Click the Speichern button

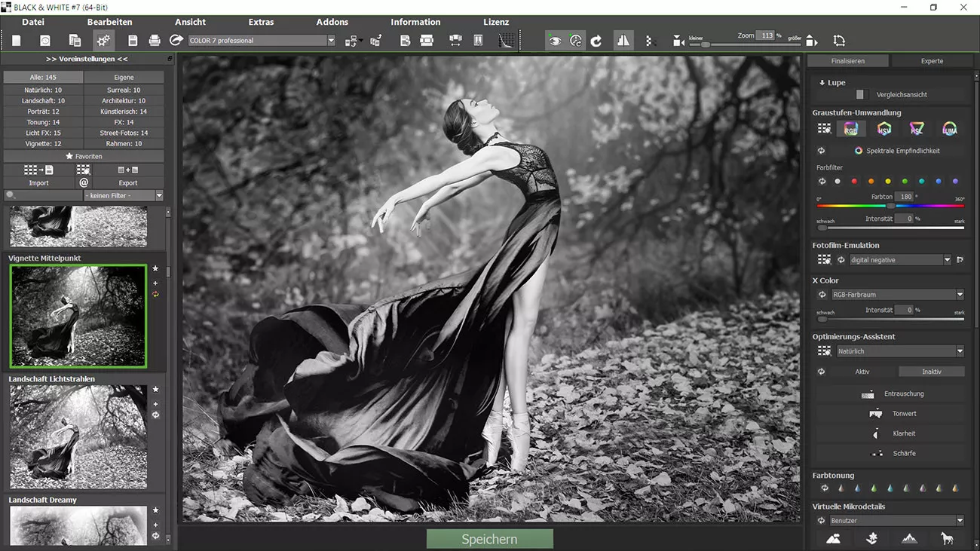[489, 539]
